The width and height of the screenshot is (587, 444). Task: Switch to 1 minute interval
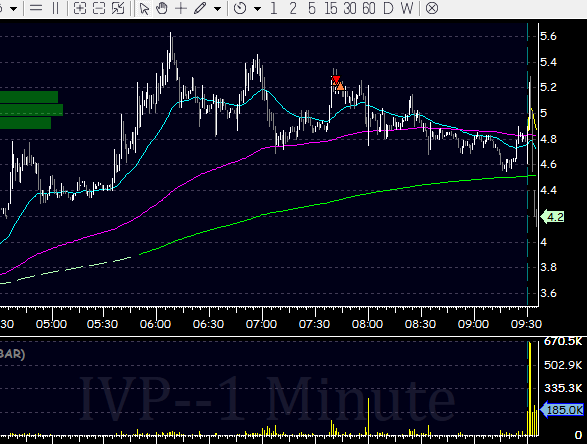(274, 8)
